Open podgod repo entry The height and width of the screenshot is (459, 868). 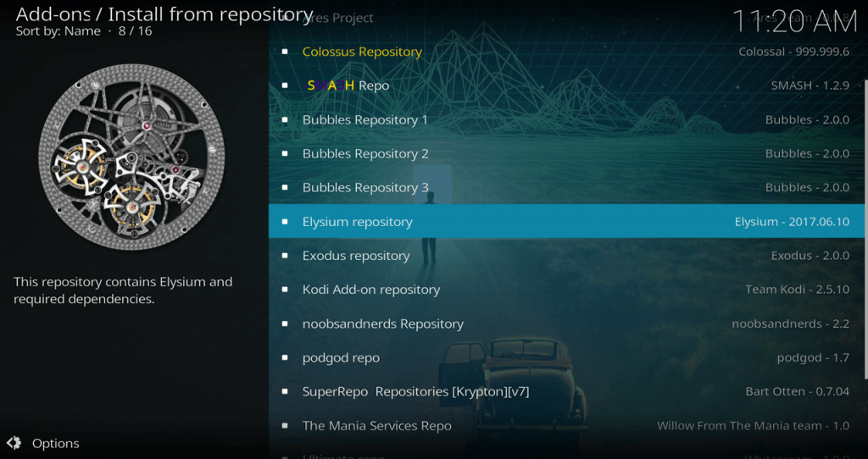point(567,357)
